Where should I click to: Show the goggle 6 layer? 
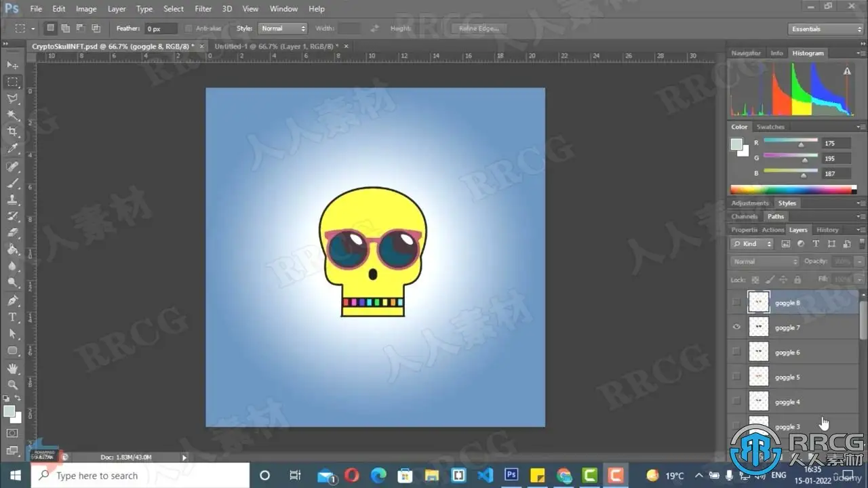(x=736, y=352)
